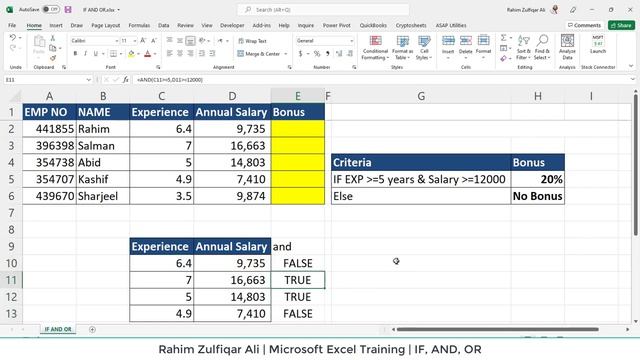Open the Developer ribbon tab
Screen dimensions: 640x360
point(232,25)
